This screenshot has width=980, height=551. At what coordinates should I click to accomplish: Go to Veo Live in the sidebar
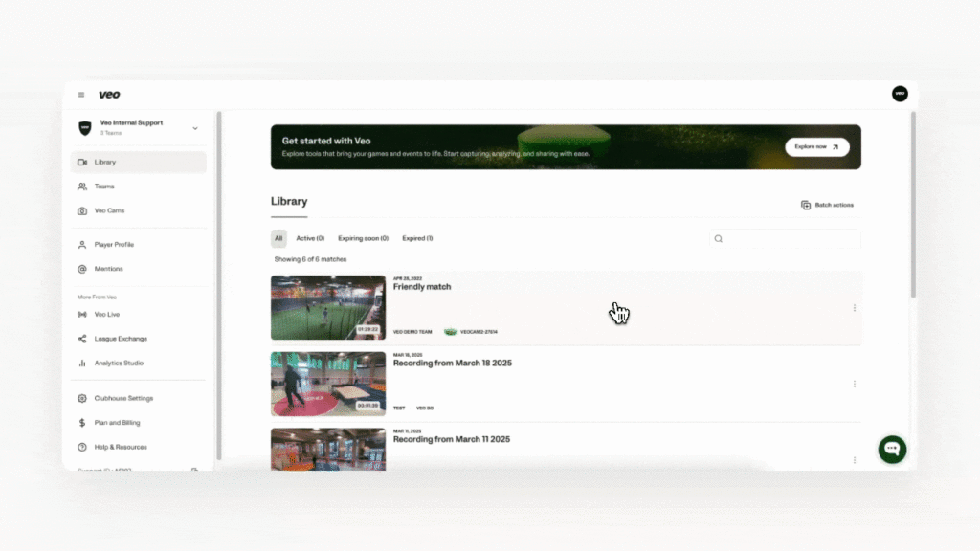[x=106, y=314]
